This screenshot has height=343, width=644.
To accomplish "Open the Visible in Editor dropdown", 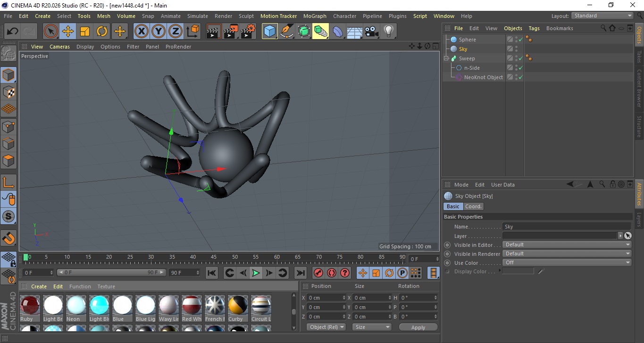I will click(x=567, y=245).
